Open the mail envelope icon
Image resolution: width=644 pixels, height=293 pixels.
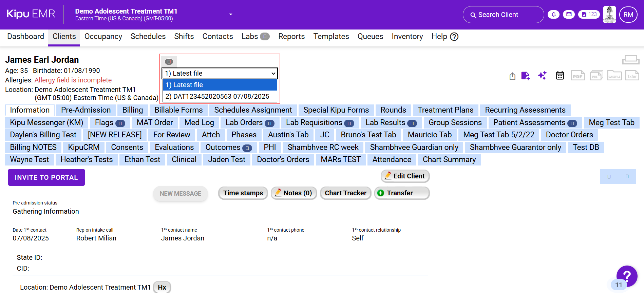coord(569,15)
